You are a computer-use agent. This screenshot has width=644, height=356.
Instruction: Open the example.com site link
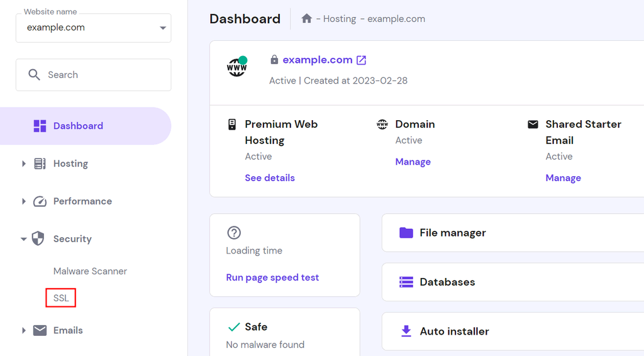[318, 60]
